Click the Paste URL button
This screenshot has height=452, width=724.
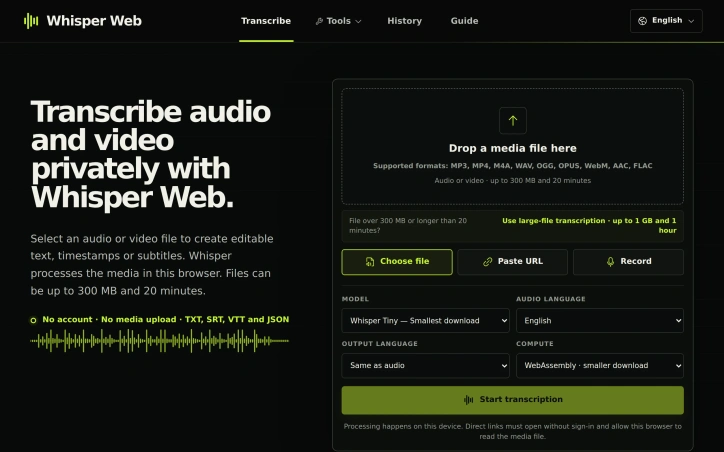(x=513, y=262)
